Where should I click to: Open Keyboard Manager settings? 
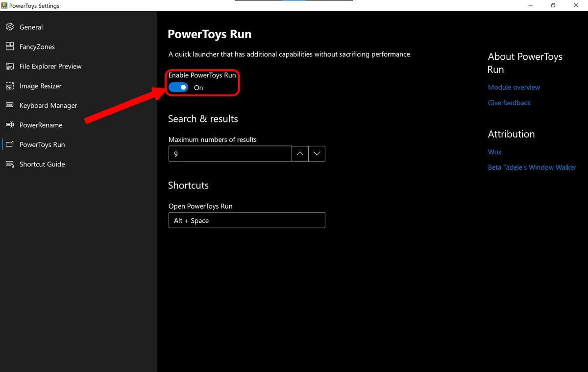[48, 105]
